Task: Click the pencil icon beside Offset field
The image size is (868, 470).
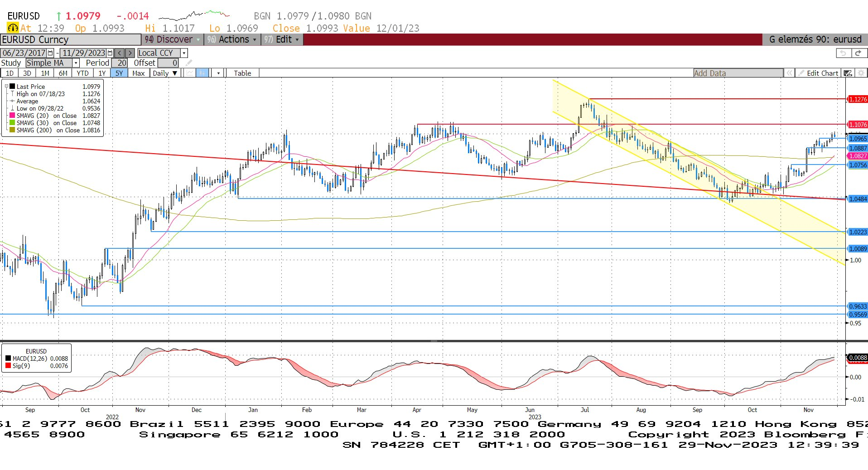Action: pyautogui.click(x=188, y=63)
